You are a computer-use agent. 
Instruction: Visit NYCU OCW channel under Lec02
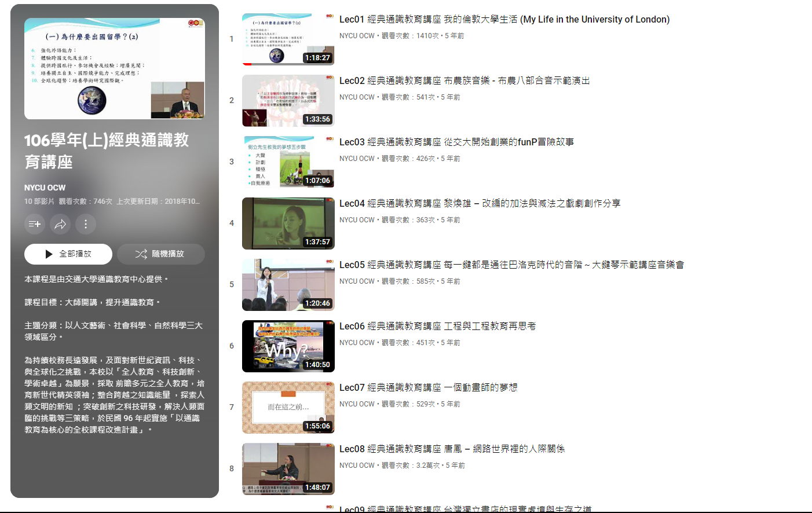(357, 97)
